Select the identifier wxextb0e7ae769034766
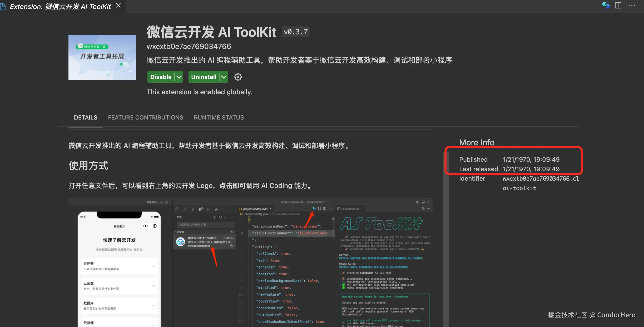The height and width of the screenshot is (327, 644). pos(189,46)
